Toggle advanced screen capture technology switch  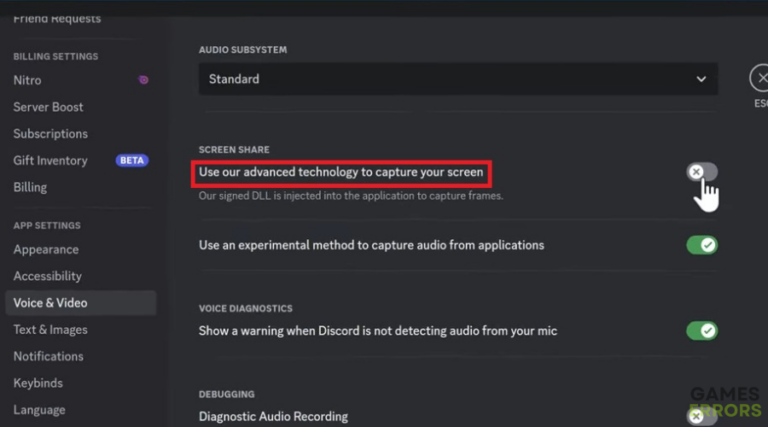(702, 172)
